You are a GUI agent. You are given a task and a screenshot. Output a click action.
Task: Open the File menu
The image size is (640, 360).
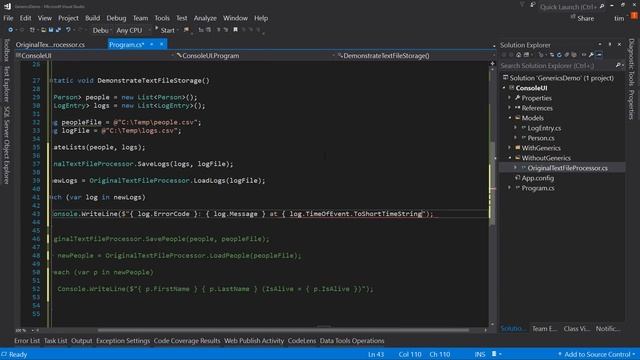(x=8, y=18)
